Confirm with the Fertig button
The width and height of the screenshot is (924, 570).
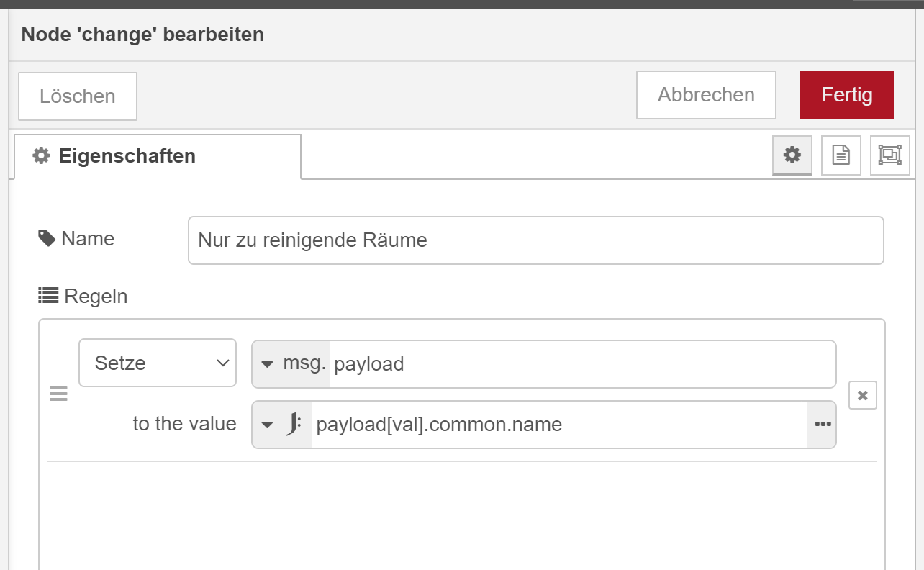tap(847, 95)
